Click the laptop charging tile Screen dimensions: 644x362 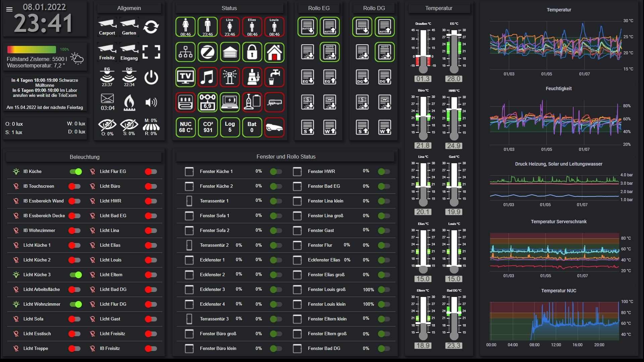[230, 102]
